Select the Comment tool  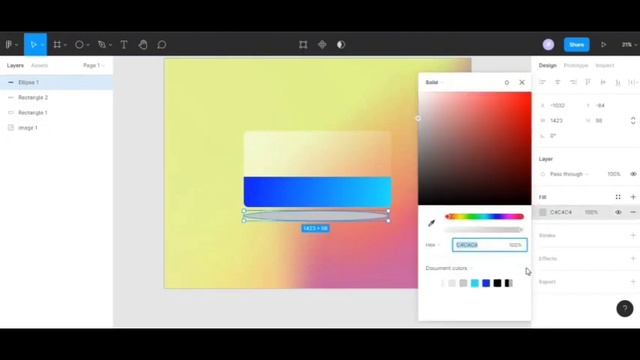pyautogui.click(x=162, y=44)
